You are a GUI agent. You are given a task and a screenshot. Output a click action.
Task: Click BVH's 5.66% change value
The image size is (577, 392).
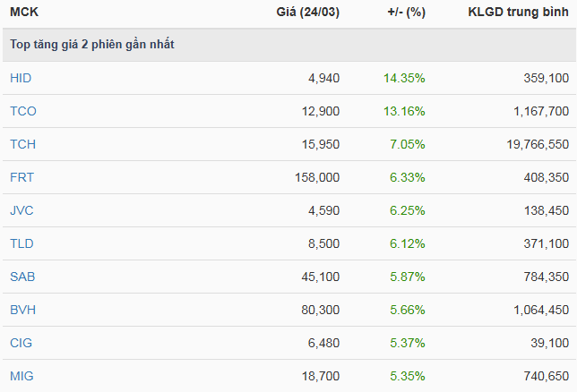[x=408, y=310]
